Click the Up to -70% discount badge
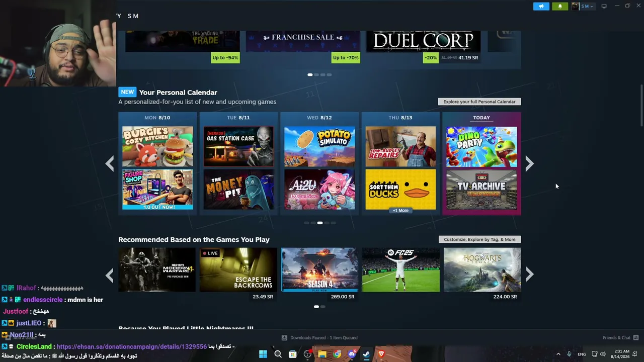Viewport: 644px width, 362px height. click(x=346, y=58)
